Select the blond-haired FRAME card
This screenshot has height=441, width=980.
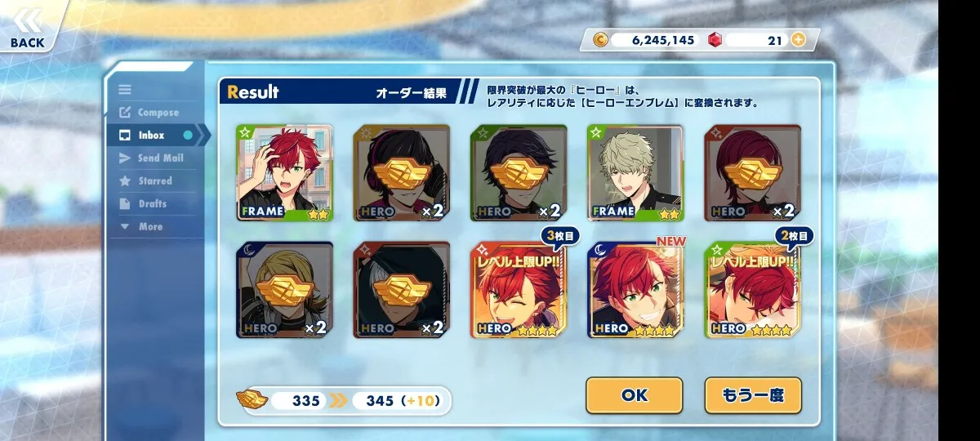tap(635, 173)
